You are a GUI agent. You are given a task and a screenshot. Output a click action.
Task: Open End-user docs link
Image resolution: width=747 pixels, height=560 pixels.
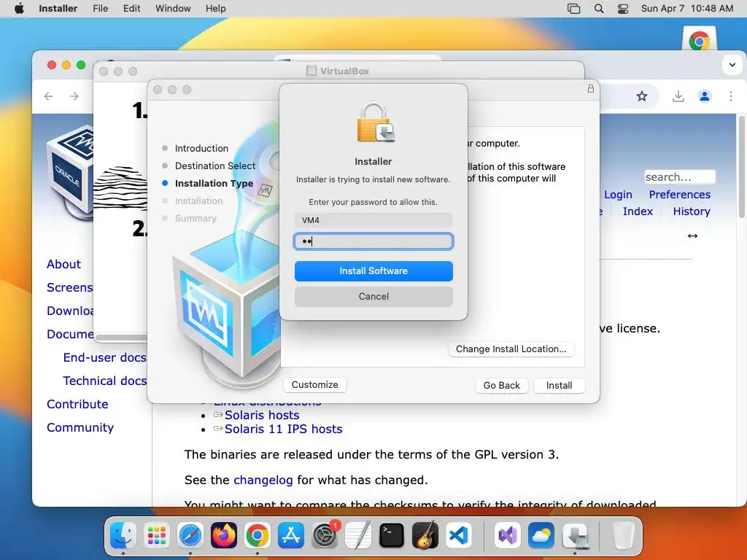click(x=104, y=357)
